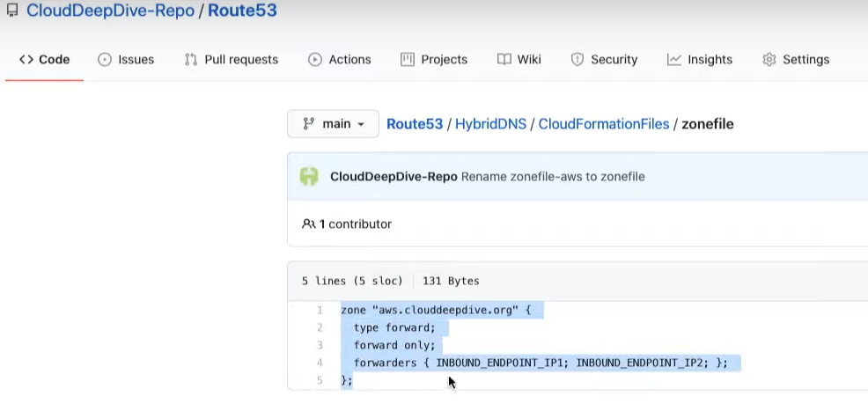Click the '1 contributor' text
This screenshot has width=868, height=411.
click(356, 224)
